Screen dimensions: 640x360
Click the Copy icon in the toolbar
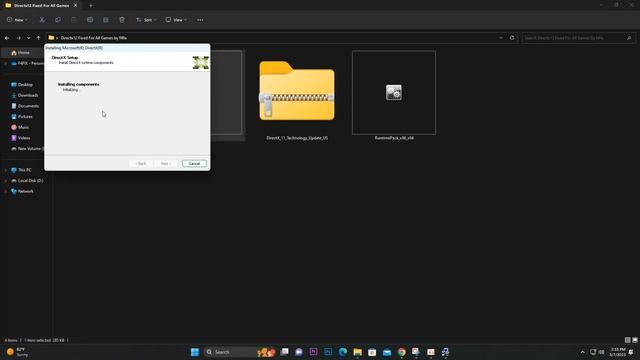click(58, 20)
